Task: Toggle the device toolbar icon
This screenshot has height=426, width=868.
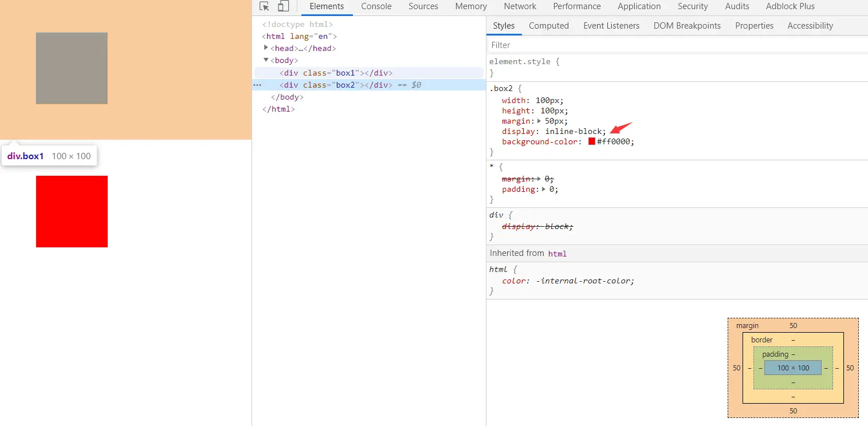Action: [x=283, y=6]
